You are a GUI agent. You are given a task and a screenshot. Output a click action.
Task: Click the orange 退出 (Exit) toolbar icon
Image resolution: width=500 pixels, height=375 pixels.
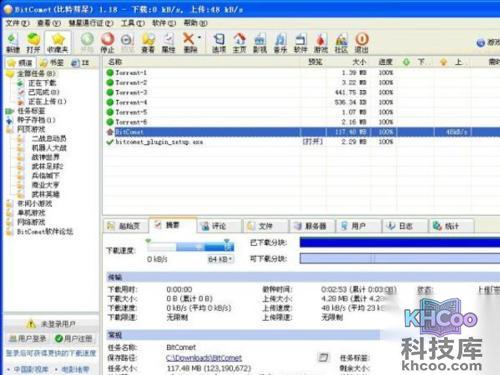(361, 43)
